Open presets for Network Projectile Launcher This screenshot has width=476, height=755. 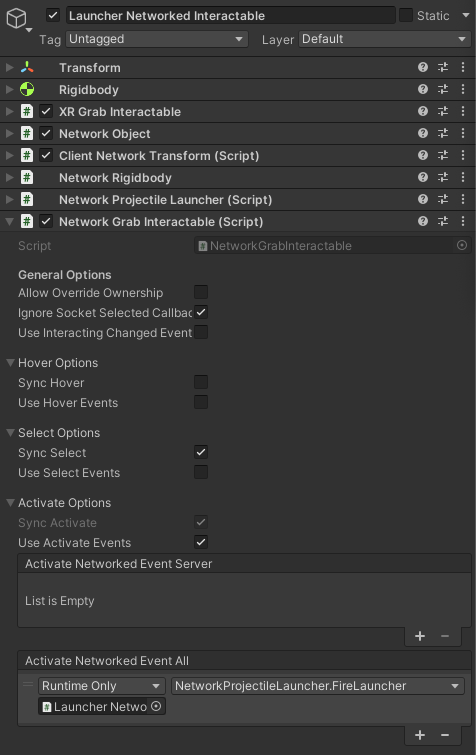(443, 199)
